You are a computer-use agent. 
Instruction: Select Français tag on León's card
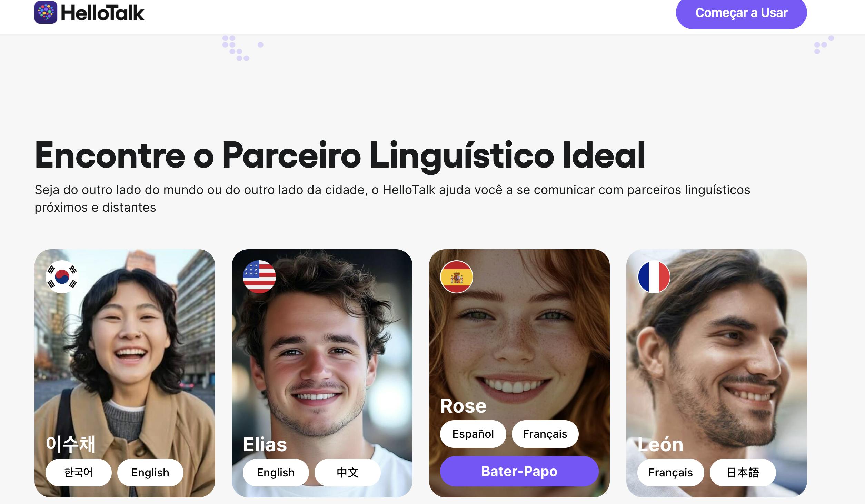point(670,473)
